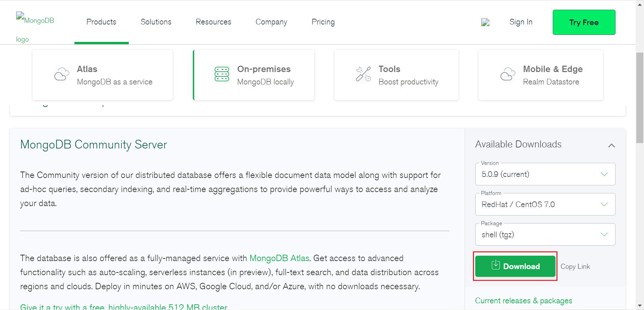Click the On-premises server stack icon
The width and height of the screenshot is (644, 310).
pyautogui.click(x=222, y=74)
